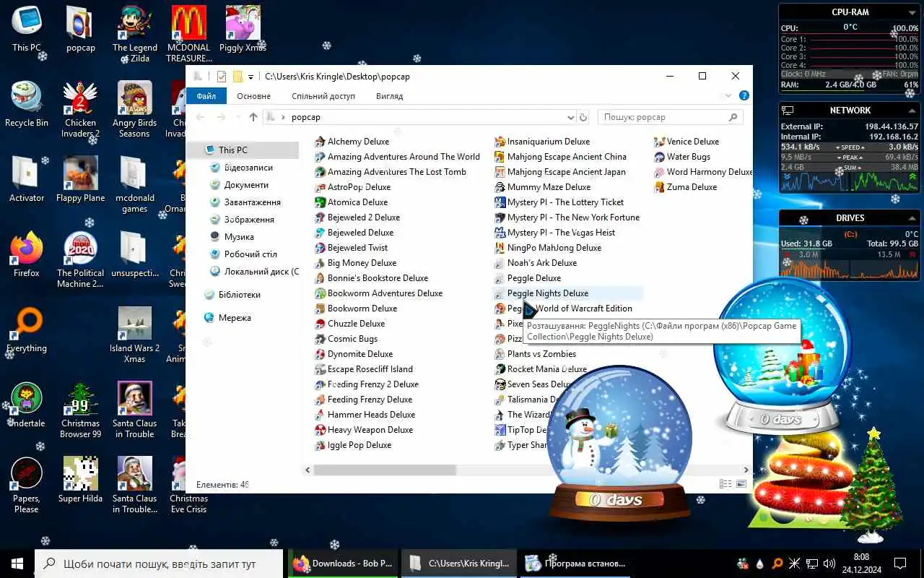Viewport: 924px width, 578px height.
Task: Select Undertale desktop shortcut
Action: click(x=27, y=405)
